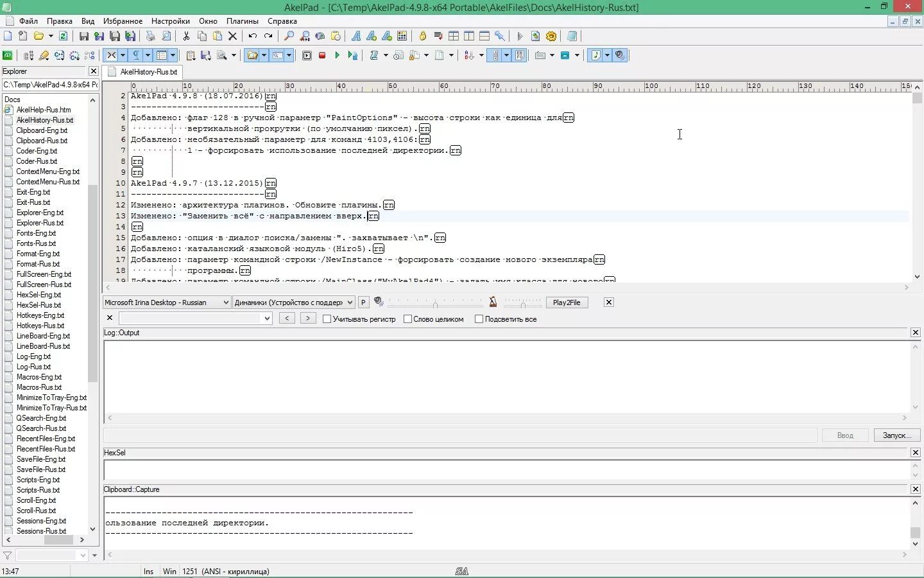This screenshot has height=578, width=924.
Task: Open the color palette grid icon
Action: [x=402, y=36]
